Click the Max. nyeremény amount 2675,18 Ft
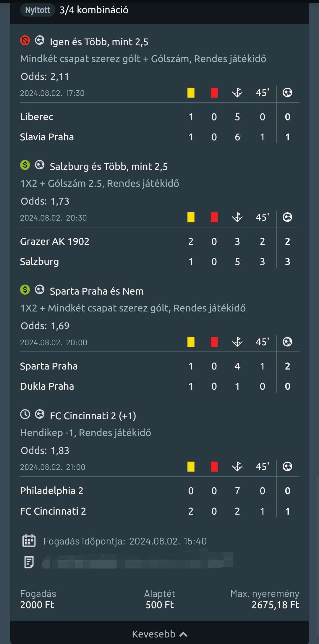This screenshot has height=644, width=319. click(275, 605)
